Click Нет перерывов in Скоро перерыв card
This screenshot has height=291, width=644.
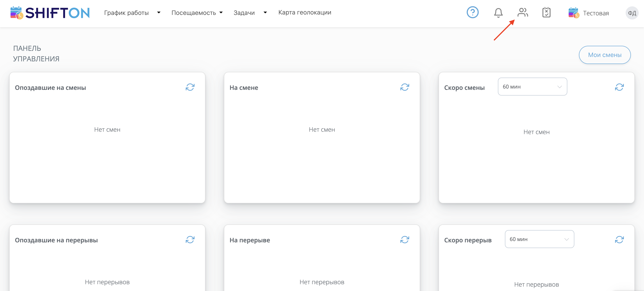pyautogui.click(x=536, y=284)
